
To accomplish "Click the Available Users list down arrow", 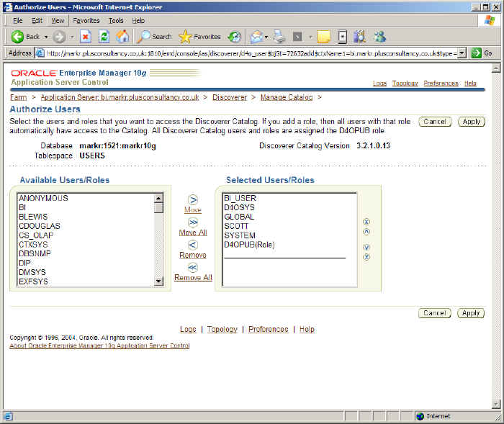I will (158, 281).
